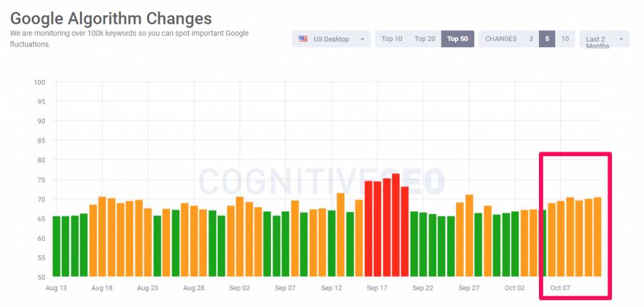Click the Sep 12 axis label
This screenshot has height=307, width=644.
click(331, 288)
